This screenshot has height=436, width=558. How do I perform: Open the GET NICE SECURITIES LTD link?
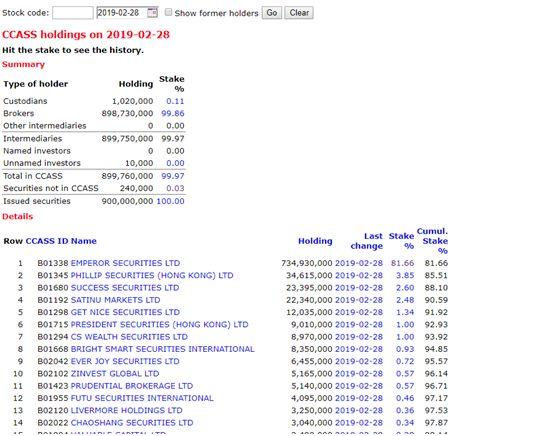click(x=125, y=312)
